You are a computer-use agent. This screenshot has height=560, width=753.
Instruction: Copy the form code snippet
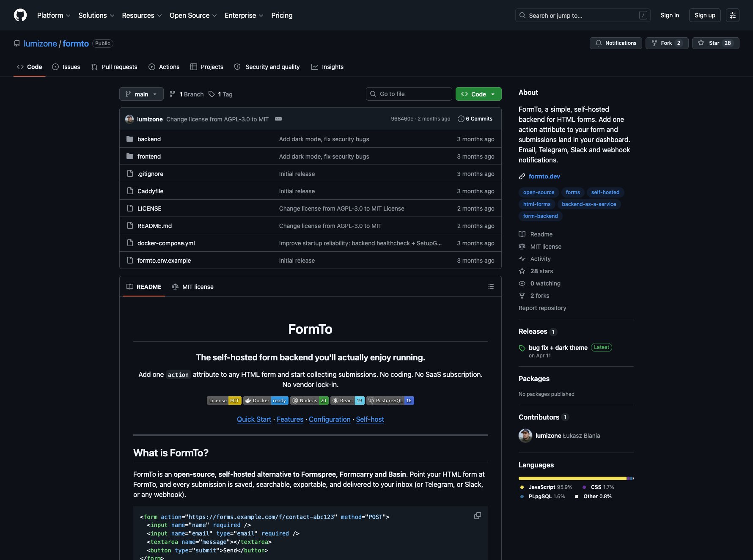pyautogui.click(x=478, y=516)
